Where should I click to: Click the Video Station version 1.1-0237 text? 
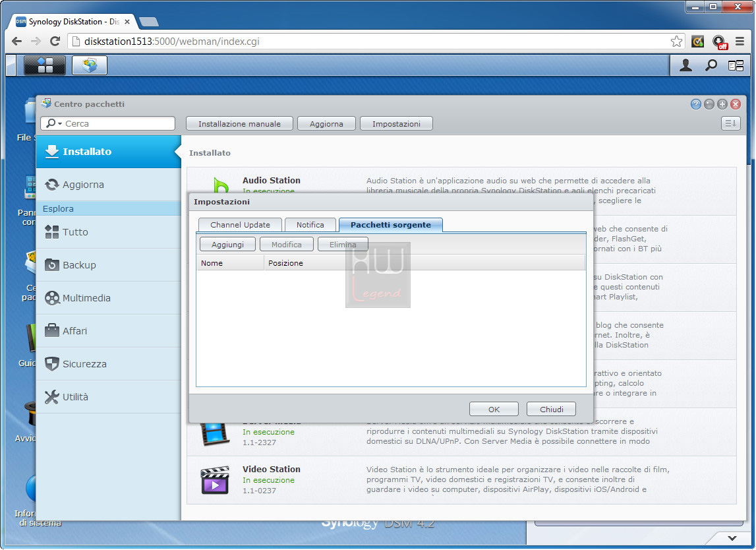point(260,491)
